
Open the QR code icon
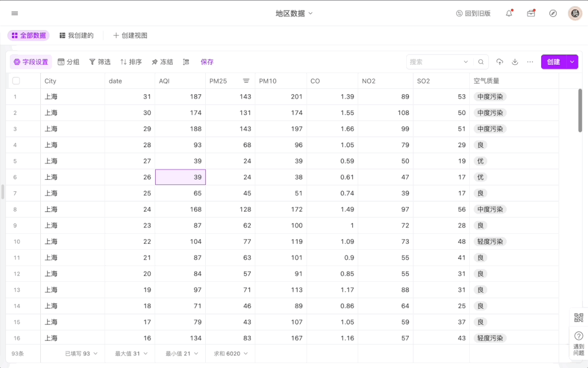pos(578,318)
